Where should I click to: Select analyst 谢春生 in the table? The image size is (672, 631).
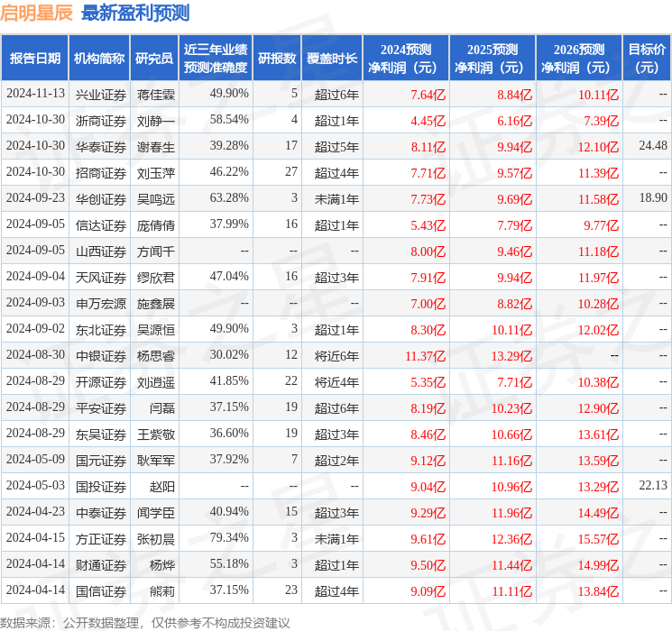(155, 146)
